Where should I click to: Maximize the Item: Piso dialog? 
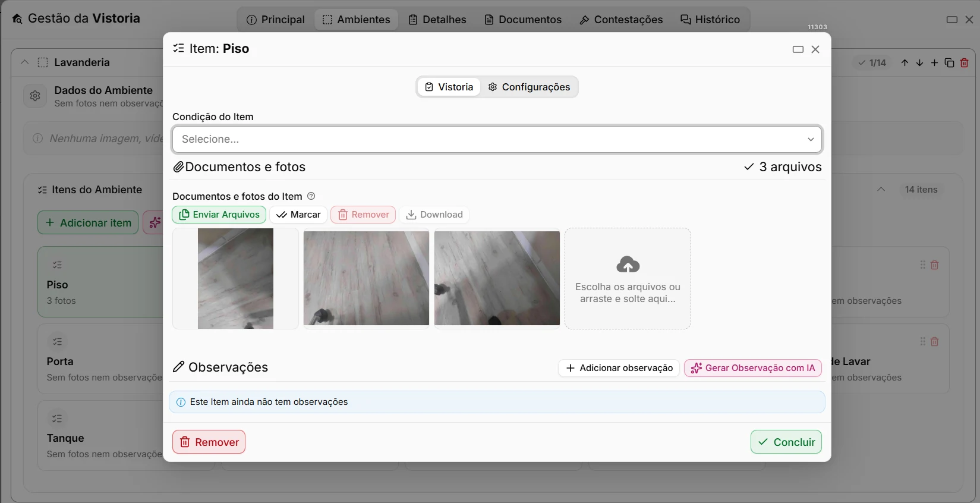pyautogui.click(x=798, y=49)
